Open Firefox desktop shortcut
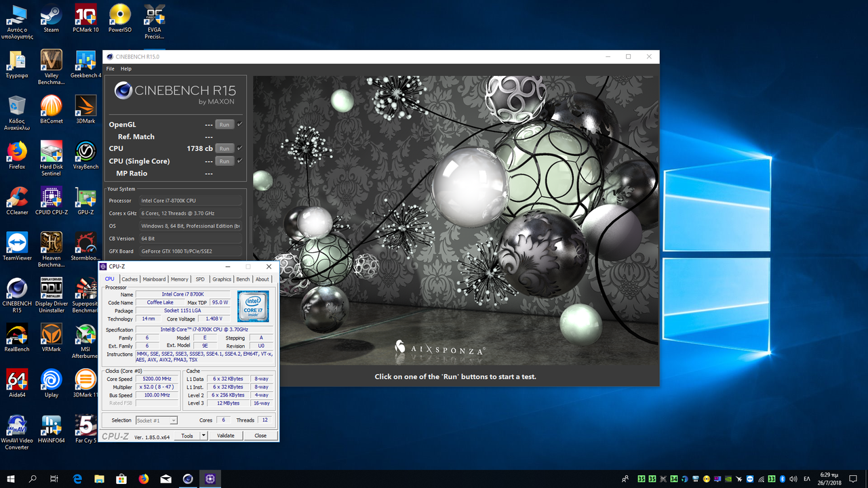 click(17, 155)
